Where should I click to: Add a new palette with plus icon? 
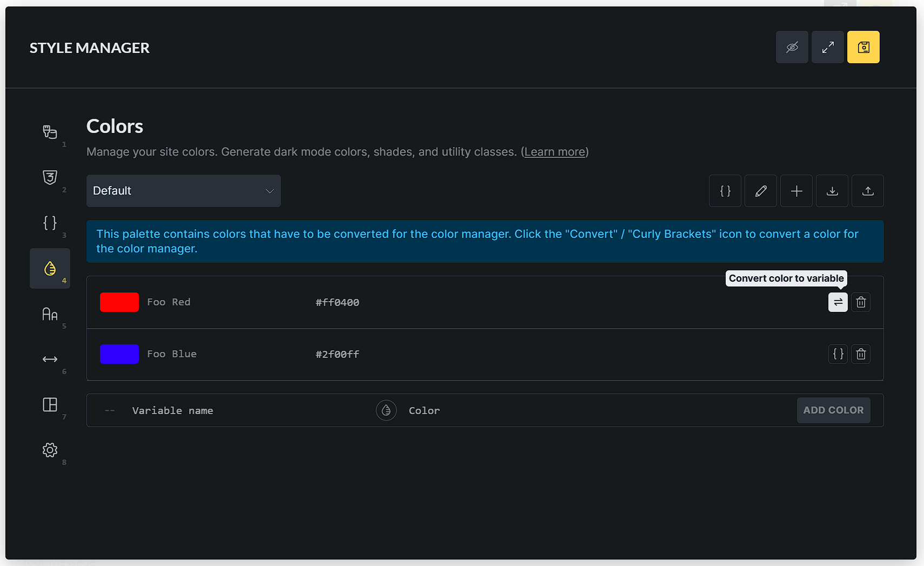(x=796, y=191)
